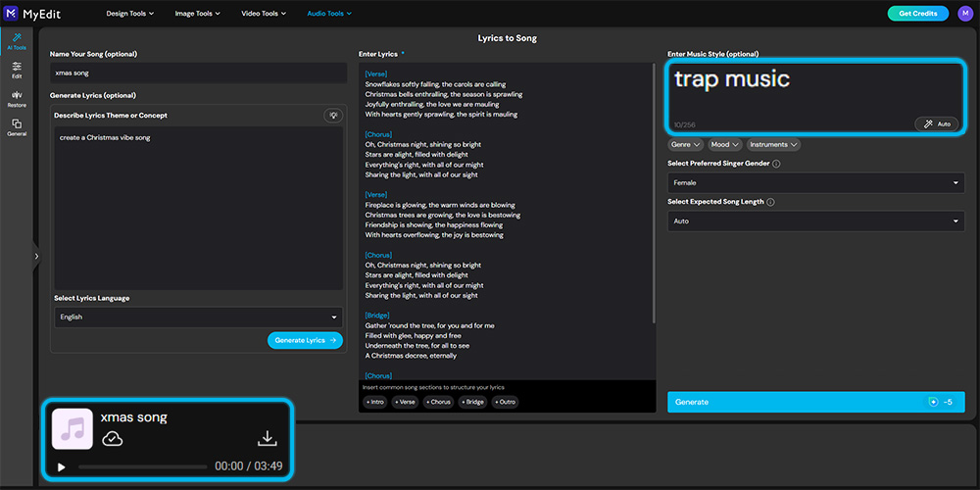Open the Preferred Singer Gender dropdown

(x=815, y=183)
